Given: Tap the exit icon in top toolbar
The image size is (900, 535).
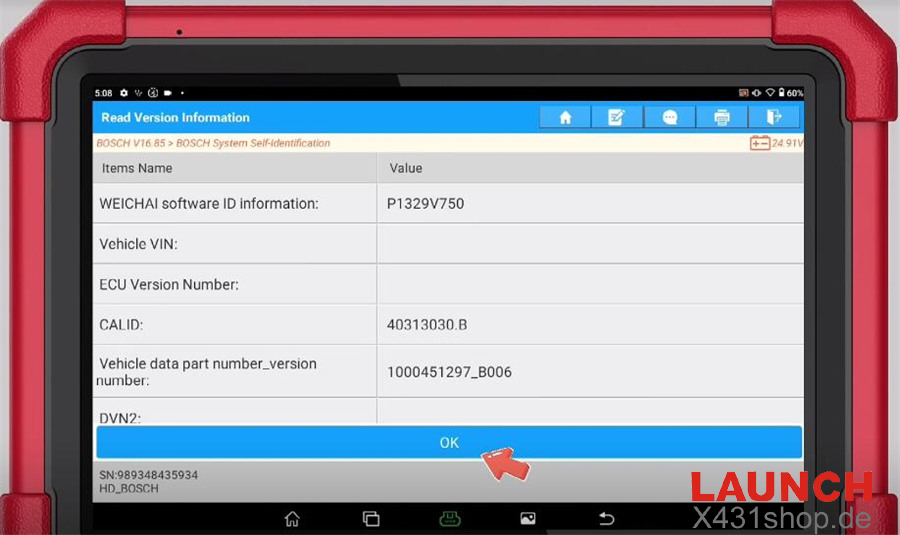Looking at the screenshot, I should pyautogui.click(x=774, y=118).
